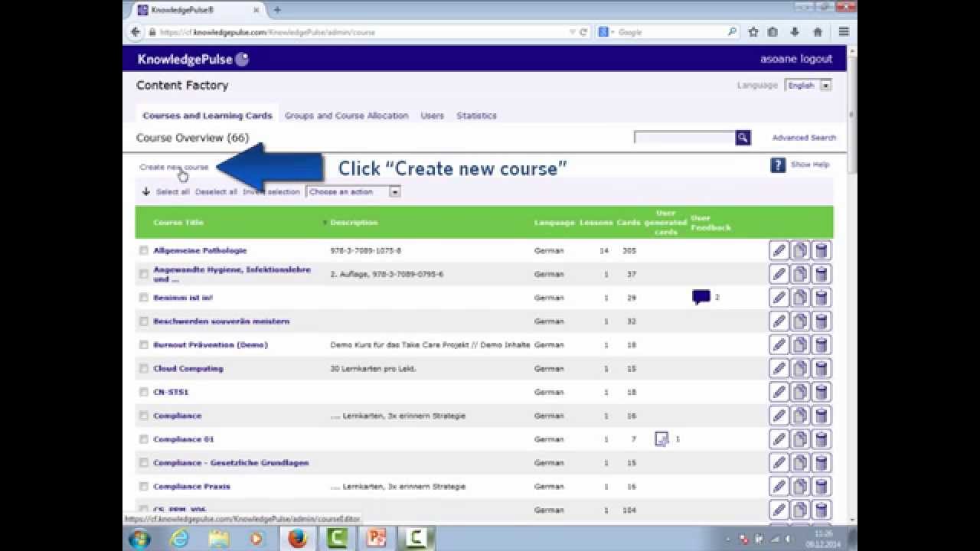Delete the Compliance Praxis course
The width and height of the screenshot is (980, 551).
822,487
